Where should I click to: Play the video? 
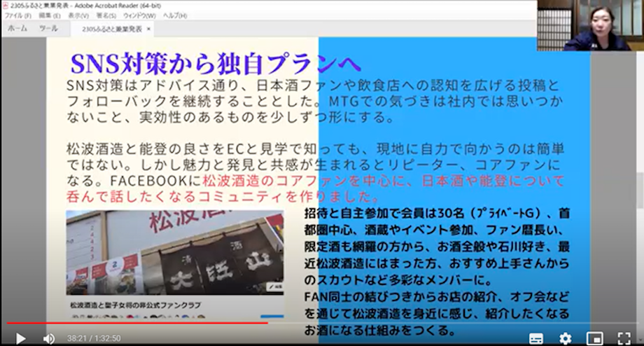[x=20, y=338]
